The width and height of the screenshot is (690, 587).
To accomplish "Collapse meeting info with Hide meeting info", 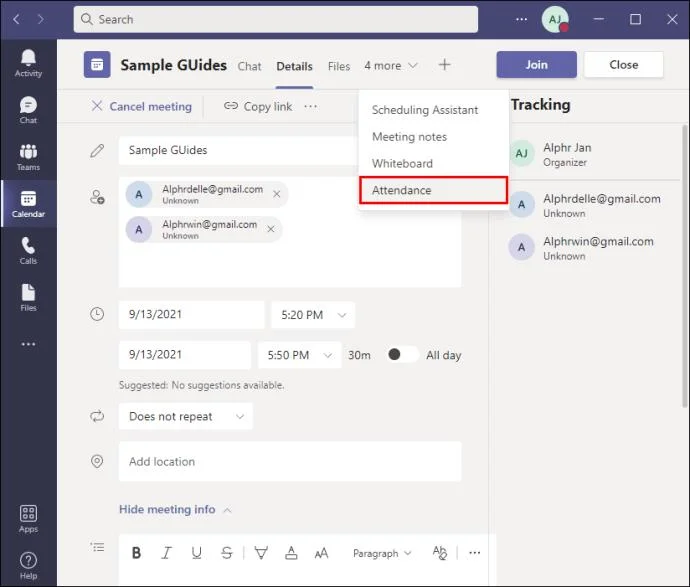I will tap(175, 510).
